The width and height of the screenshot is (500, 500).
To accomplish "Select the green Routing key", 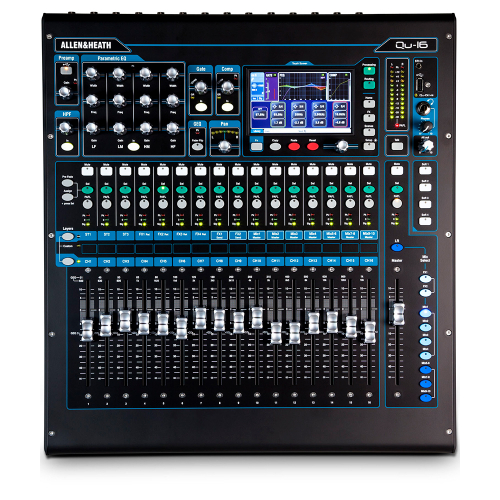I will [x=369, y=85].
